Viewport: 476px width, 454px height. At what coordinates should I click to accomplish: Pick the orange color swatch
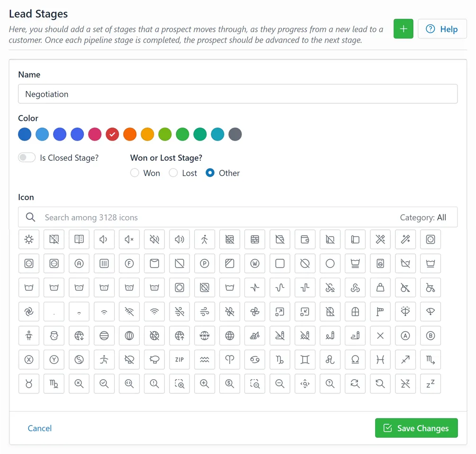click(130, 134)
